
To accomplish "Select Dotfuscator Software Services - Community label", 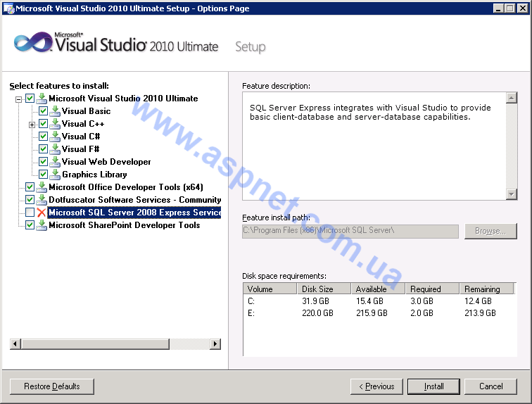I will coord(134,200).
